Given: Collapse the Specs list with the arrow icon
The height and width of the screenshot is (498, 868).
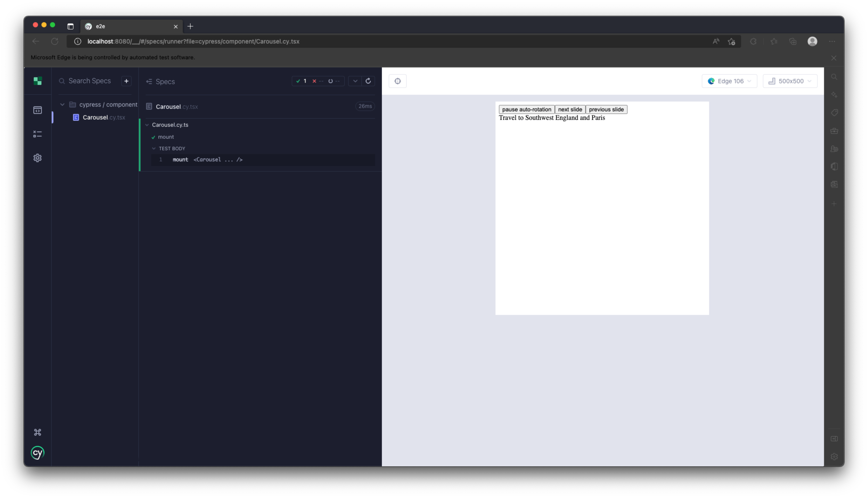Looking at the screenshot, I should 150,82.
